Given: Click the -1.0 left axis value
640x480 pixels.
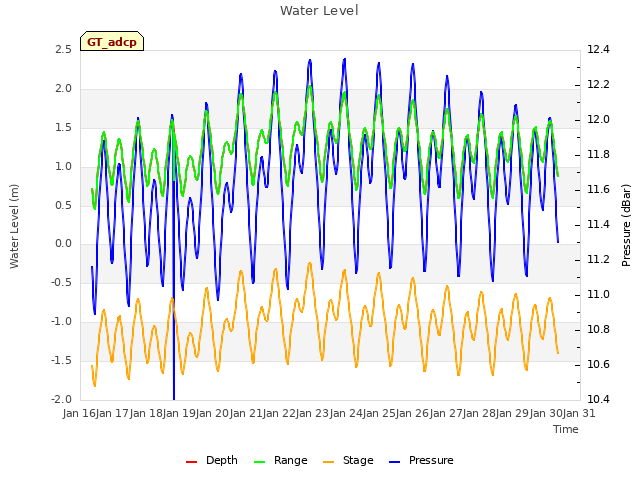Looking at the screenshot, I should click(x=61, y=322).
